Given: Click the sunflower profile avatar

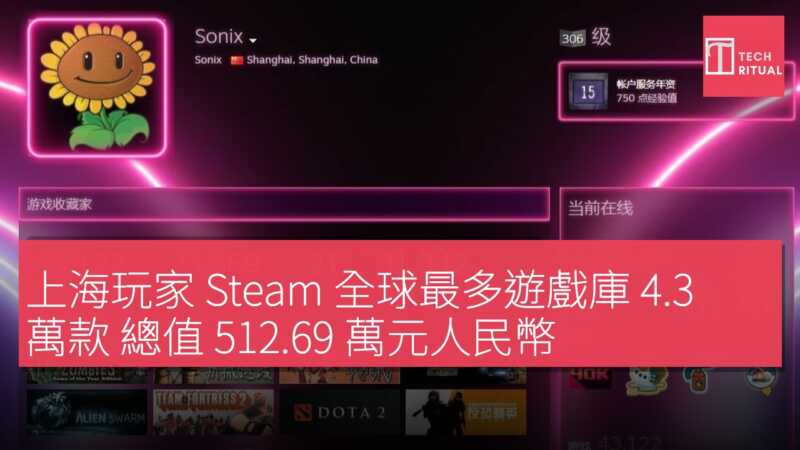Looking at the screenshot, I should [x=97, y=87].
